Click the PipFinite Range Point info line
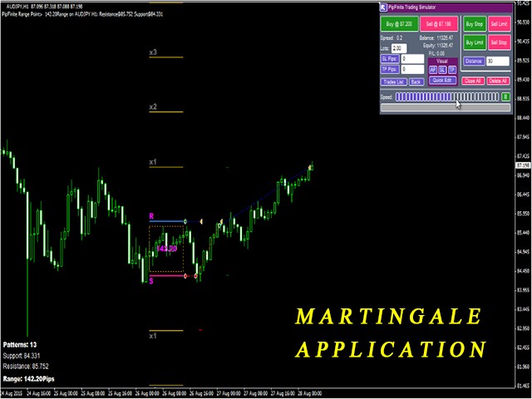 [x=82, y=14]
